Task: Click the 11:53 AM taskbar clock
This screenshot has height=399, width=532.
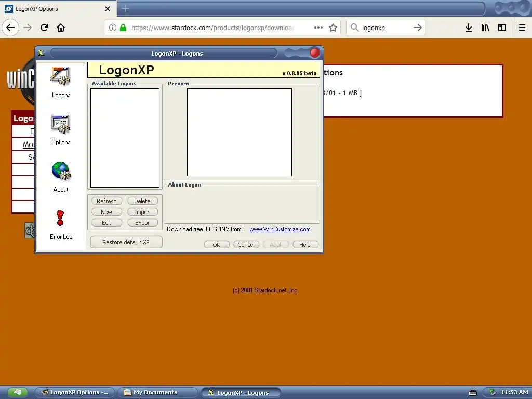Action: (515, 393)
